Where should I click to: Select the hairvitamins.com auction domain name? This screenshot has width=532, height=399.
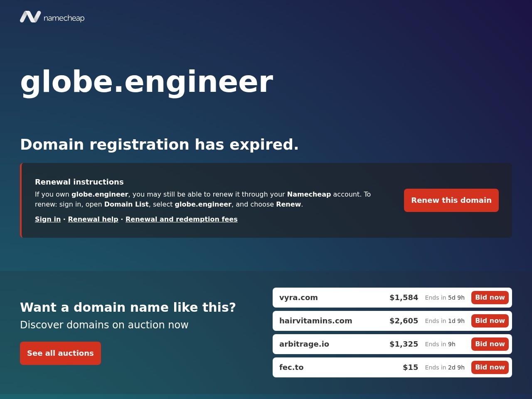pos(316,321)
